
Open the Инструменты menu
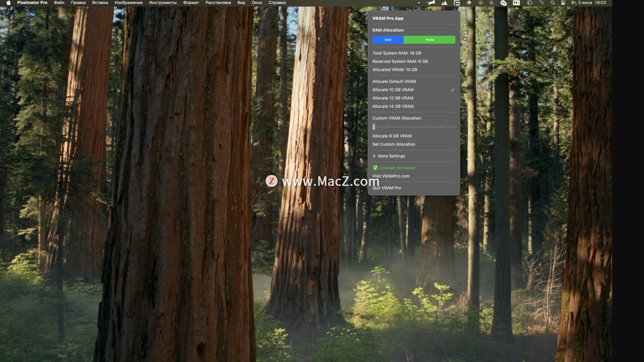tap(163, 3)
